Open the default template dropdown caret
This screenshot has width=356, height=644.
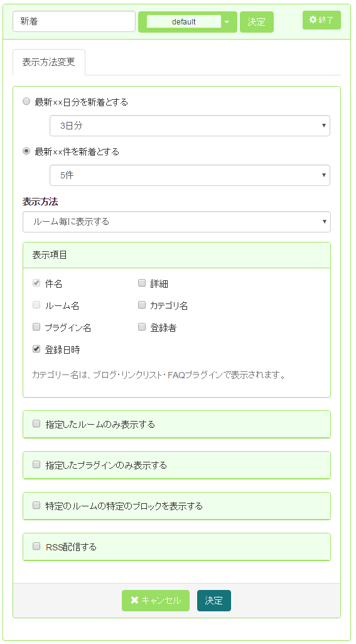point(227,22)
